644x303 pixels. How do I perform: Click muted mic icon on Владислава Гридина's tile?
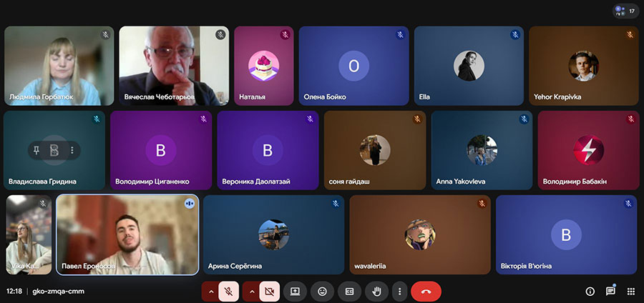97,119
